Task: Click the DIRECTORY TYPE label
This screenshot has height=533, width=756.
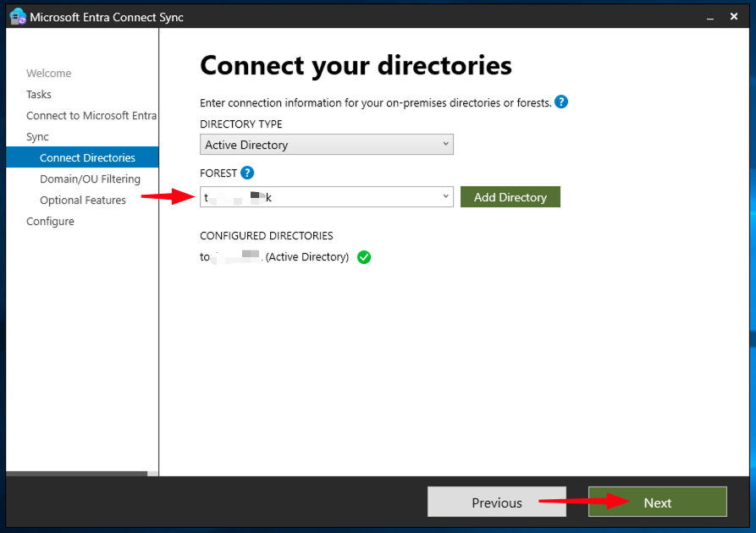Action: [241, 124]
